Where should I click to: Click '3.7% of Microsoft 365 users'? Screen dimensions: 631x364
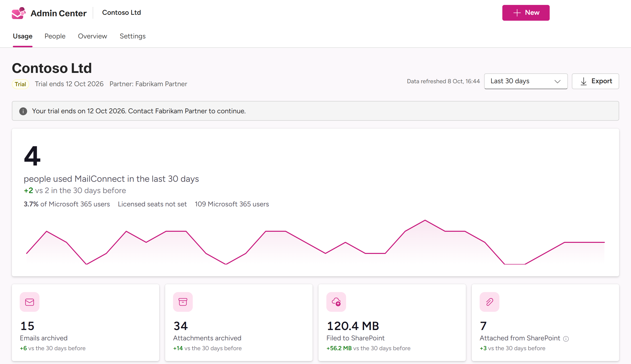coord(67,204)
